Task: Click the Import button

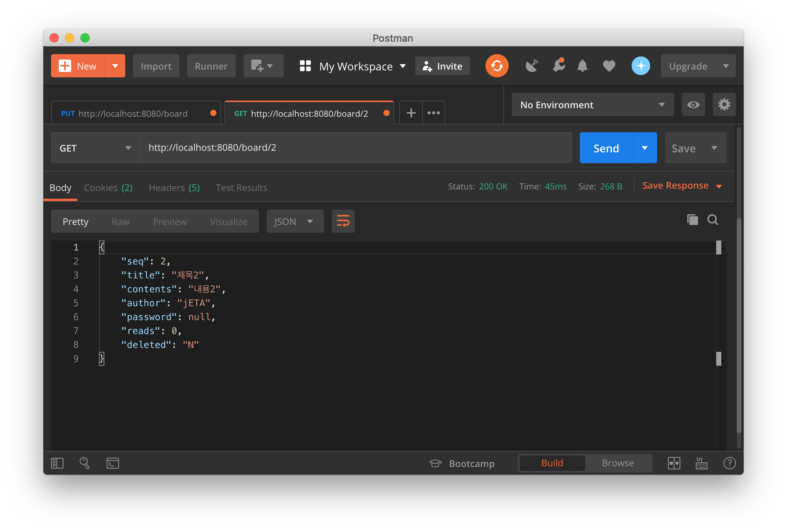Action: [x=156, y=66]
